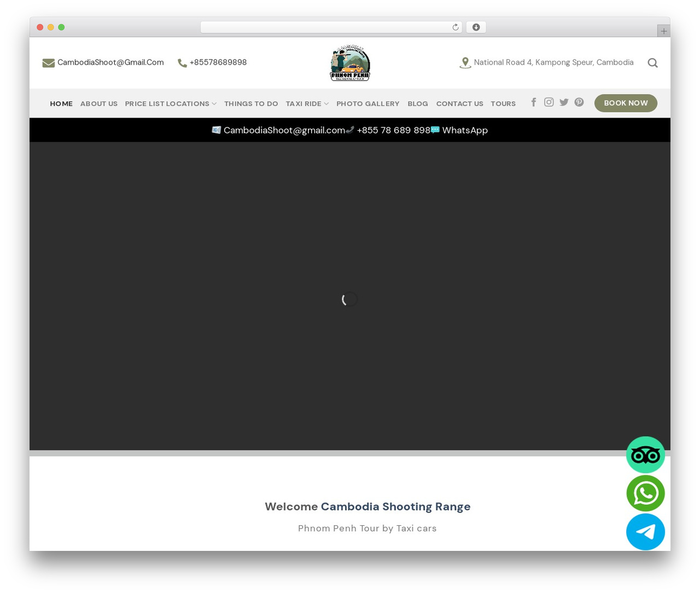Click the +85578689898 phone link
Screen dimensions: 700x593
(218, 62)
